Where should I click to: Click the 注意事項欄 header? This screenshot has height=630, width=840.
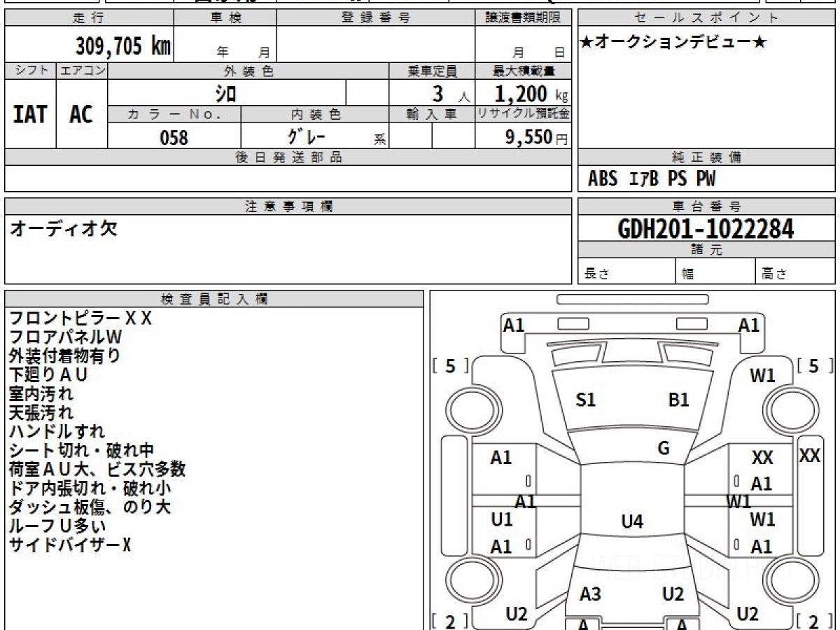tap(288, 206)
